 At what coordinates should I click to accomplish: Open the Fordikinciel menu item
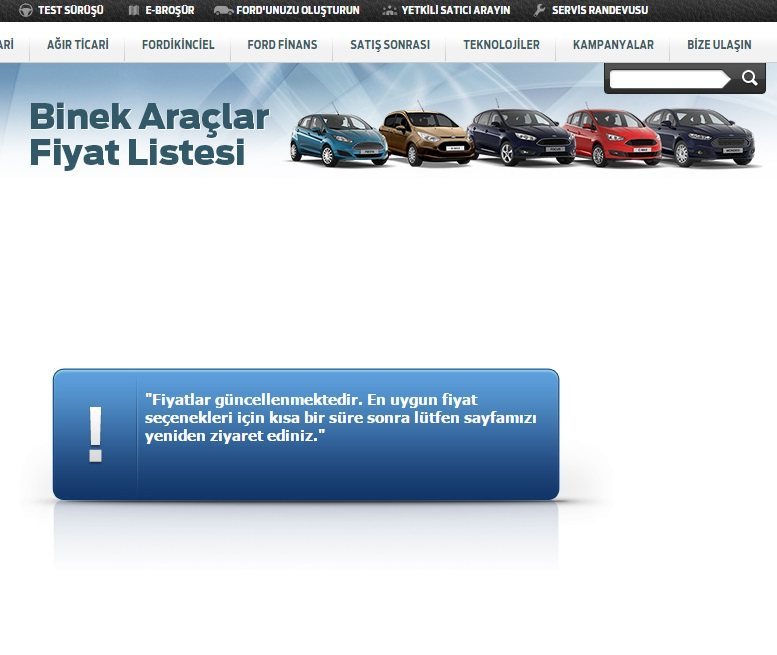pyautogui.click(x=178, y=45)
